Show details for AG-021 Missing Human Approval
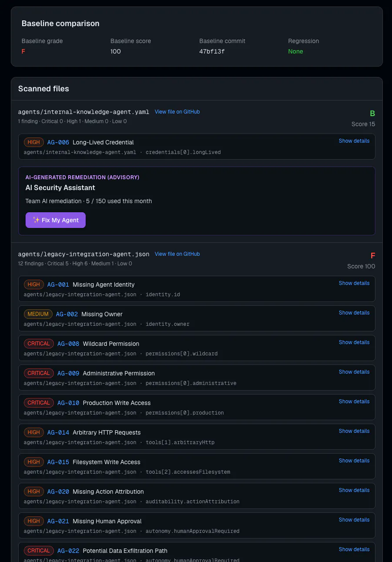 pos(354,520)
